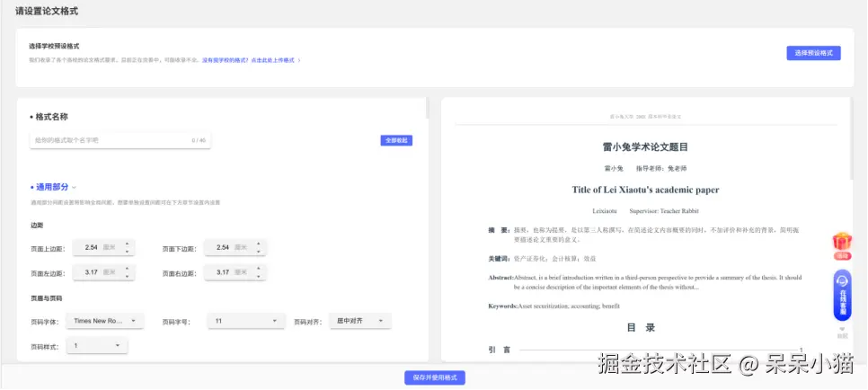Decrease 页面下边距 with its down arrow

(x=258, y=252)
